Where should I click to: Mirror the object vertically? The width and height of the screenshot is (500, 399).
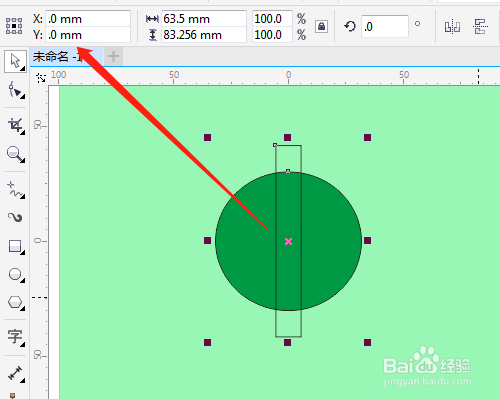480,27
